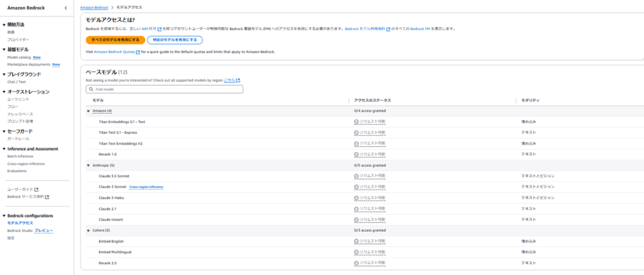
Task: Collapse the Inference and Assessment section
Action: click(x=4, y=149)
